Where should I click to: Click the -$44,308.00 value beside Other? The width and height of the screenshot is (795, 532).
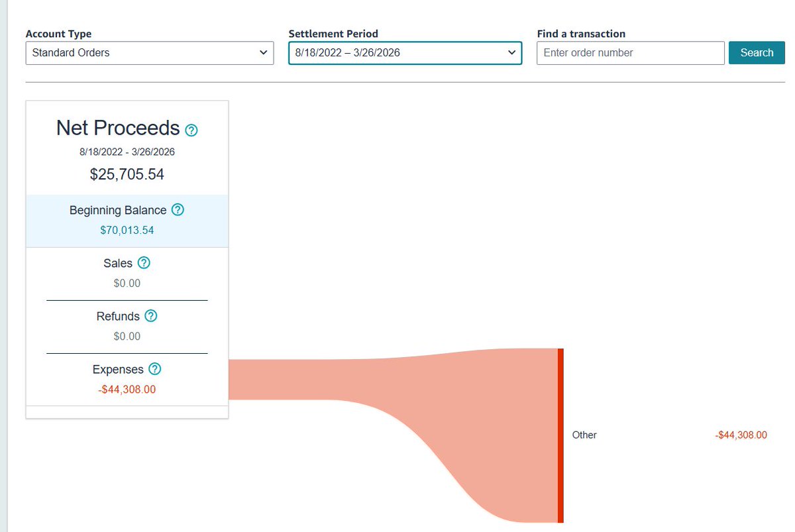click(x=741, y=435)
